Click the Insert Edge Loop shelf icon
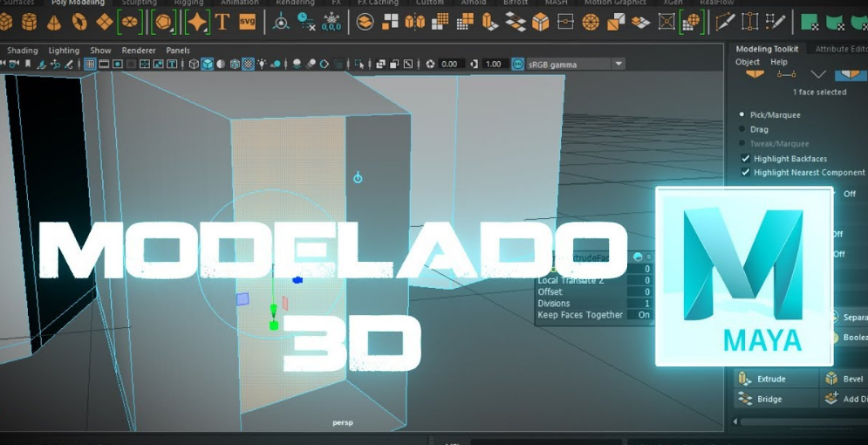 coord(749,22)
